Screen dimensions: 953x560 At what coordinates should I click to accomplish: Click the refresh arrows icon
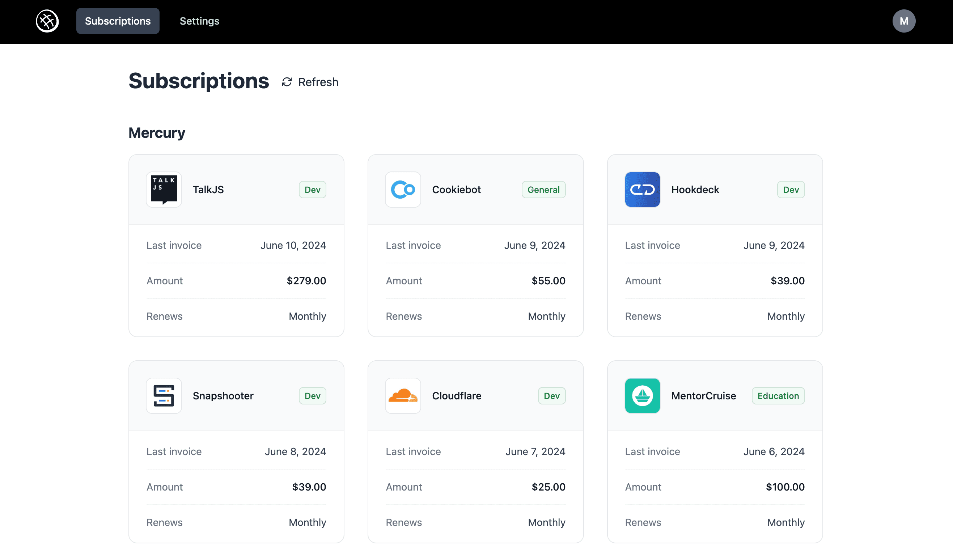pos(287,82)
